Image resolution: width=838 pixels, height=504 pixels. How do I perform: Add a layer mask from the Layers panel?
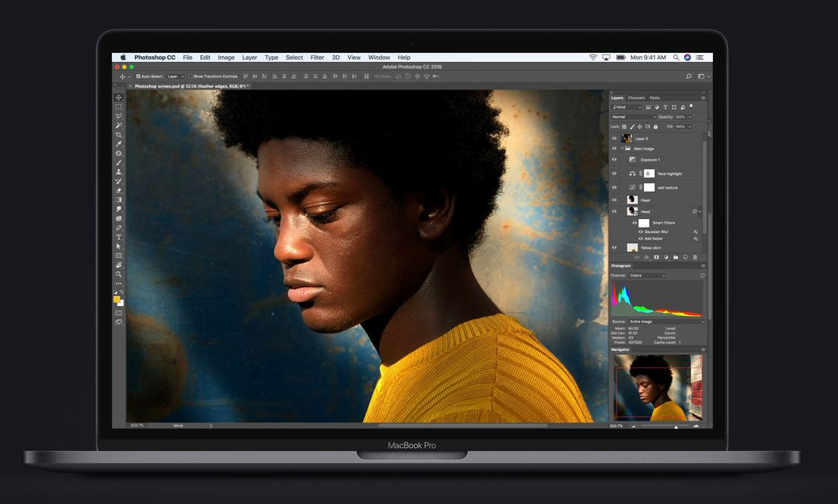pyautogui.click(x=655, y=256)
